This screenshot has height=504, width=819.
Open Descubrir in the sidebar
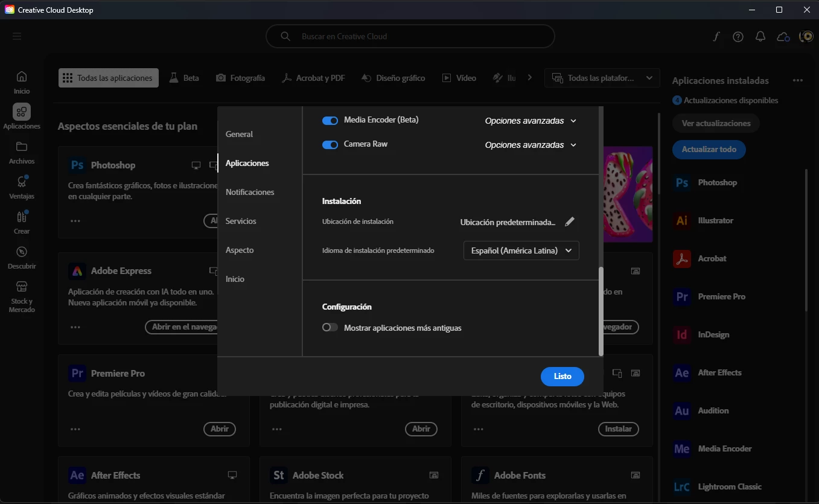[22, 257]
